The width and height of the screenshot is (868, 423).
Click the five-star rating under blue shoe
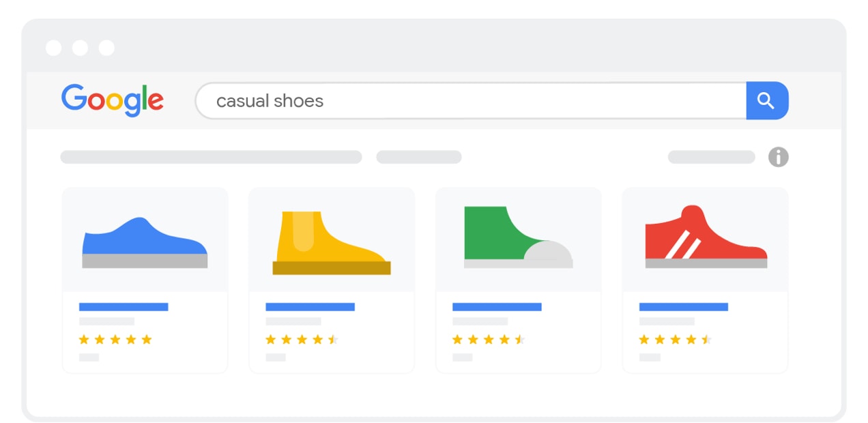(115, 339)
